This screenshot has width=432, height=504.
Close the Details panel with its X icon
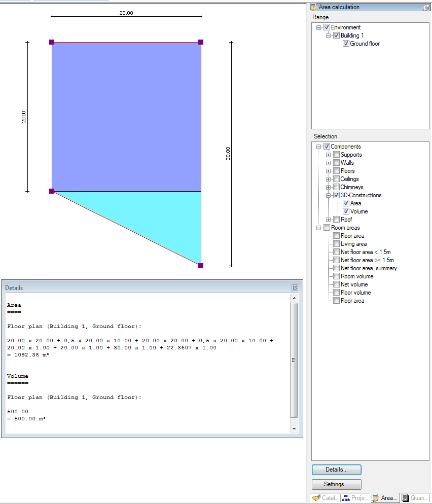click(x=295, y=287)
